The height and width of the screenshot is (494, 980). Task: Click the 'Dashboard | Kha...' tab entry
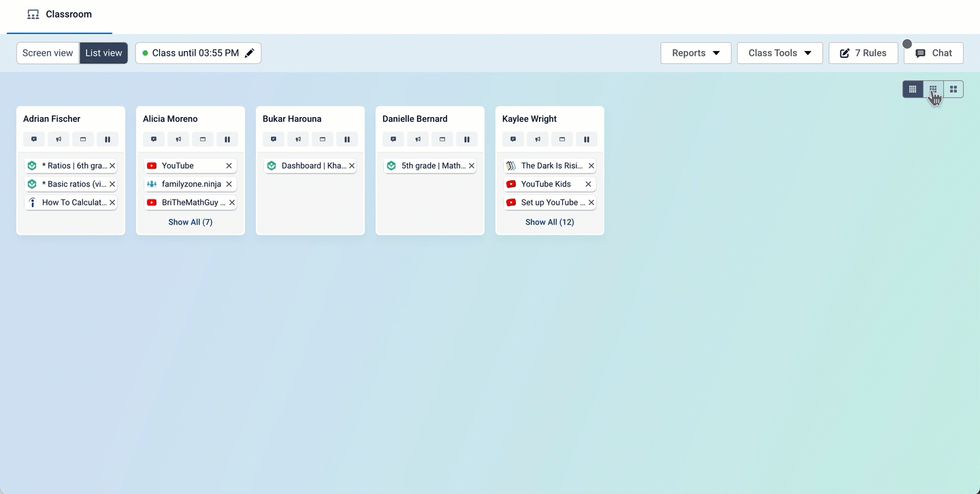[310, 165]
